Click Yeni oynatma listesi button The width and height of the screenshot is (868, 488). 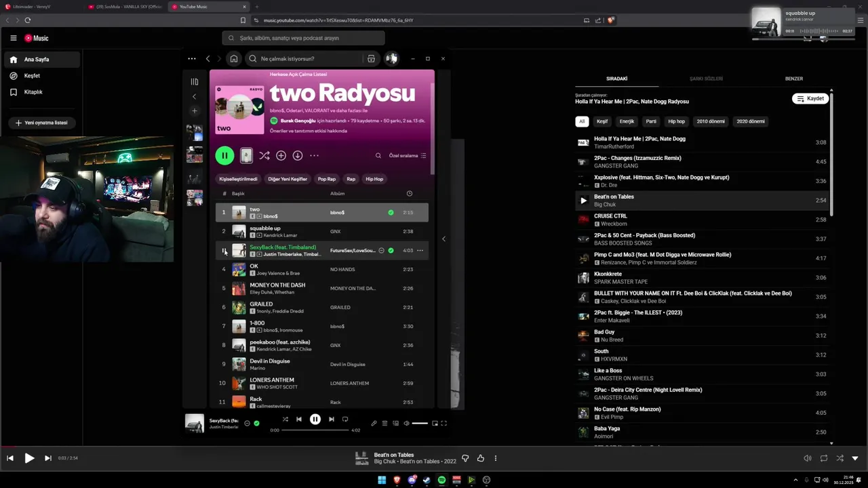point(41,123)
